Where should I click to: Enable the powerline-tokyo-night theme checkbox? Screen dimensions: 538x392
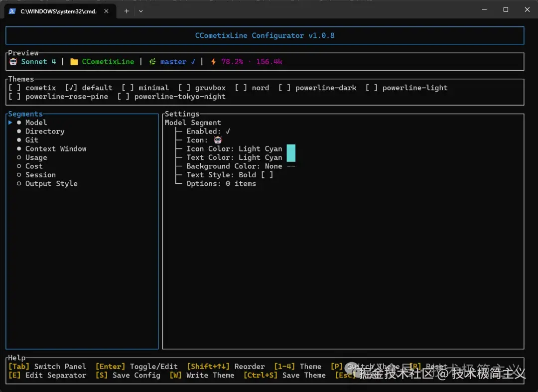[x=124, y=97]
